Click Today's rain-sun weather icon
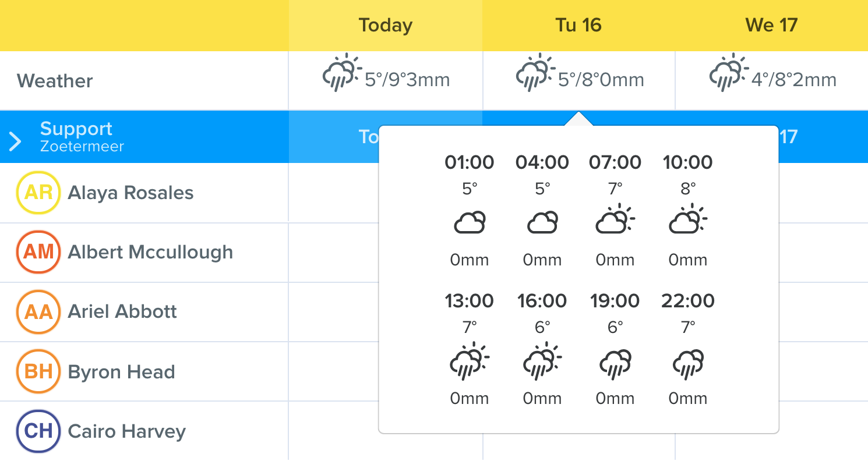Image resolution: width=868 pixels, height=461 pixels. pyautogui.click(x=343, y=73)
